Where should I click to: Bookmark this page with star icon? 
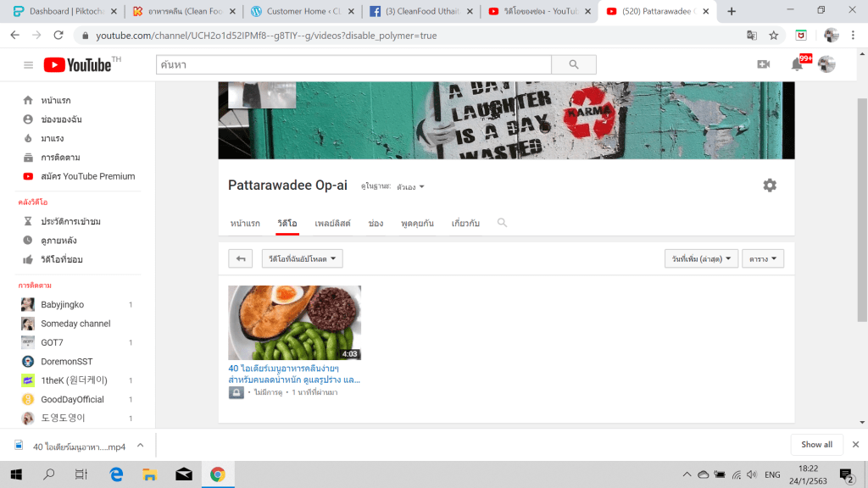pos(773,36)
